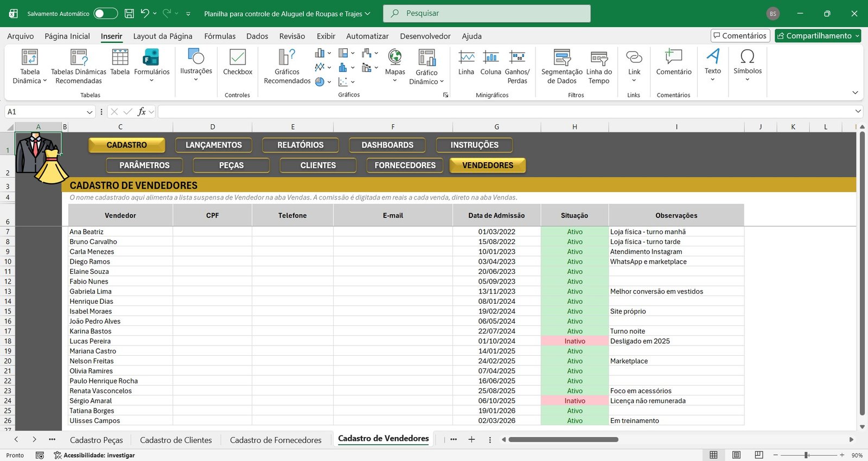Image resolution: width=868 pixels, height=461 pixels.
Task: Switch to the Página Inicial tab
Action: [x=67, y=36]
